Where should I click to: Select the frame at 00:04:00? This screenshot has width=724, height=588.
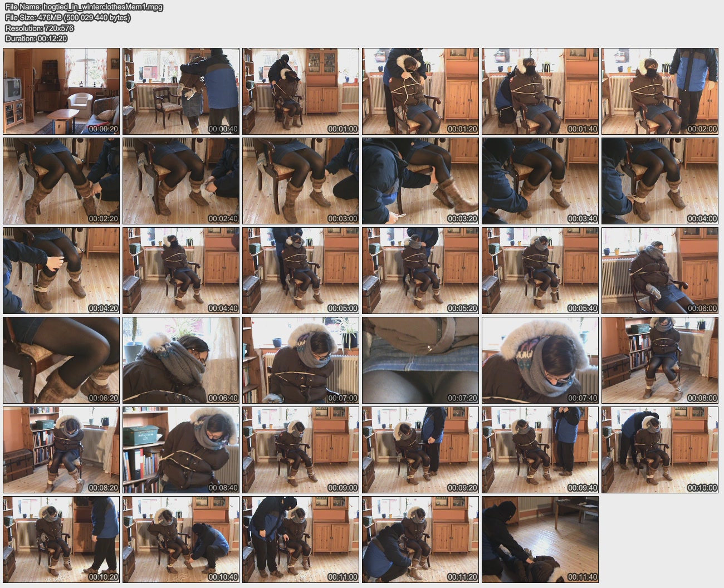pos(659,181)
